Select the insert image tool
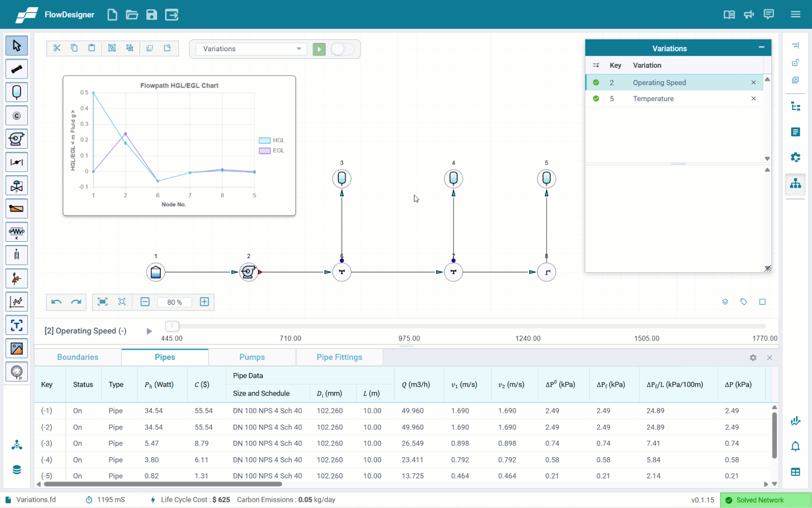 [16, 349]
